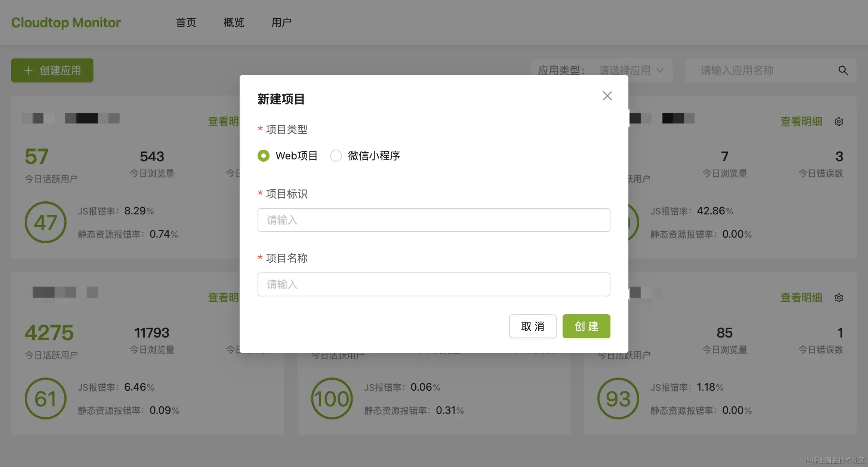The height and width of the screenshot is (467, 868).
Task: Click the green 创建 button
Action: [587, 326]
